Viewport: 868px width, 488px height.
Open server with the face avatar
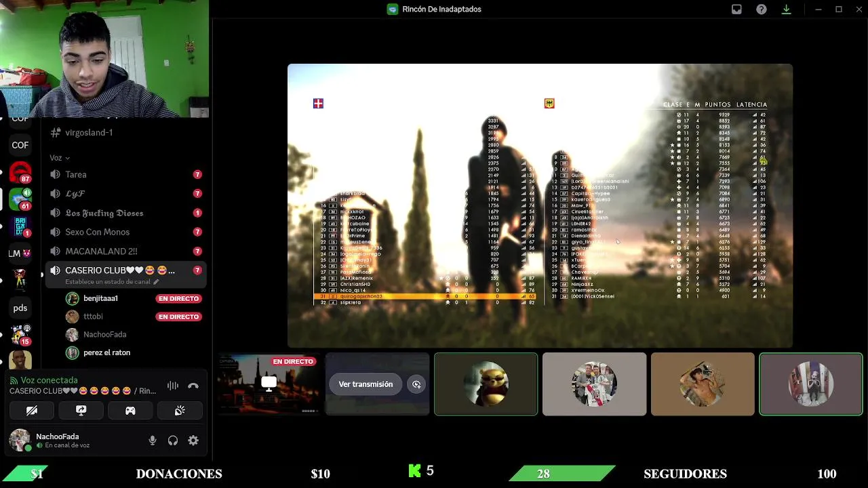click(20, 361)
